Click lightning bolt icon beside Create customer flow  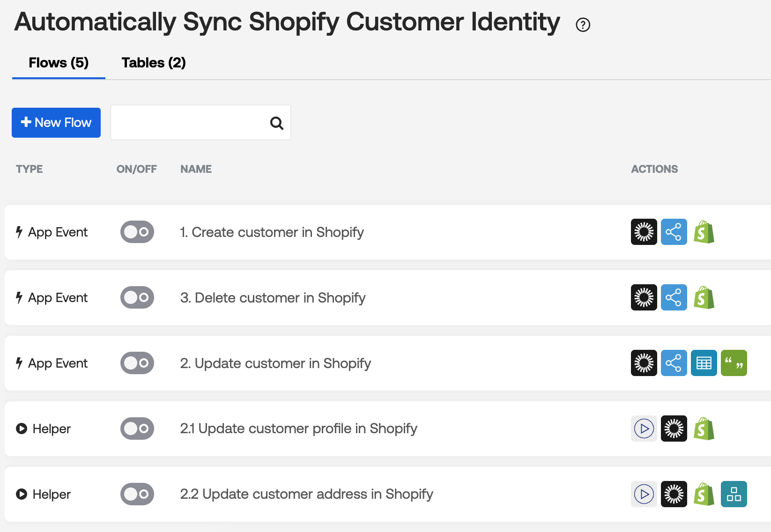tap(19, 232)
